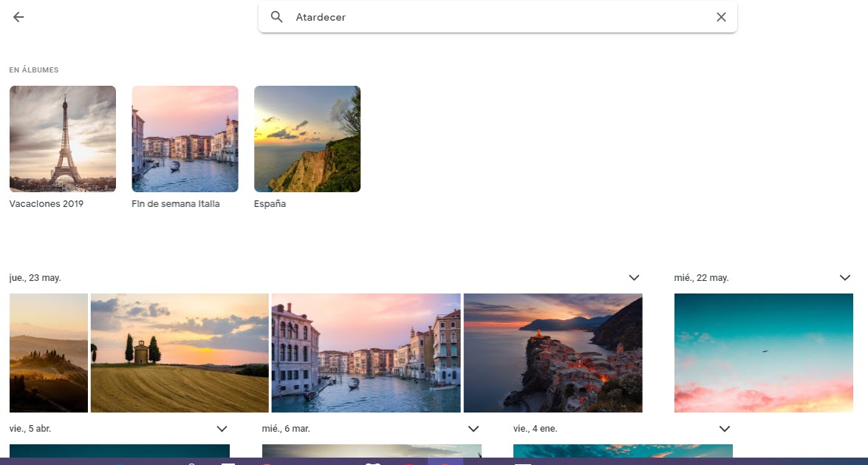868x465 pixels.
Task: Click the Vacaciones 2019 album title
Action: click(x=47, y=204)
